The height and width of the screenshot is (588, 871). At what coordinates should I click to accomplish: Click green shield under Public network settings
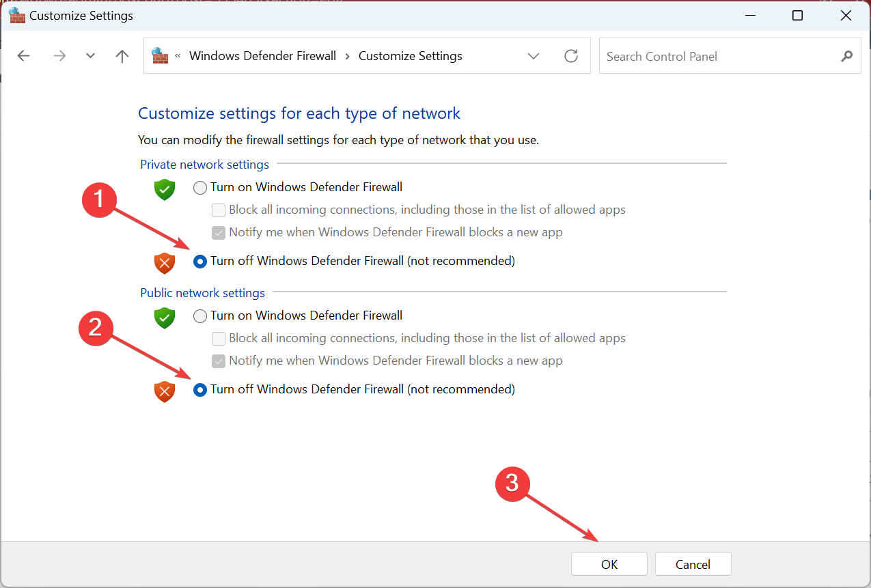click(165, 318)
